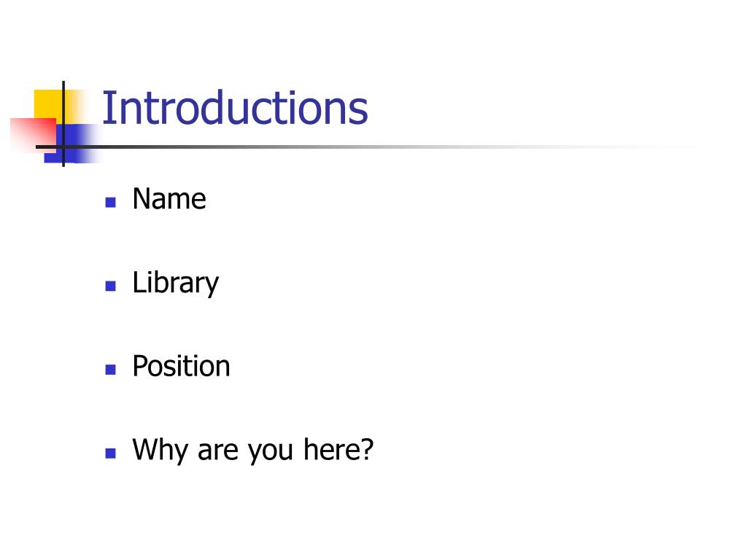Screen dimensions: 747x560
Task: Select the Library bullet text
Action: point(175,284)
